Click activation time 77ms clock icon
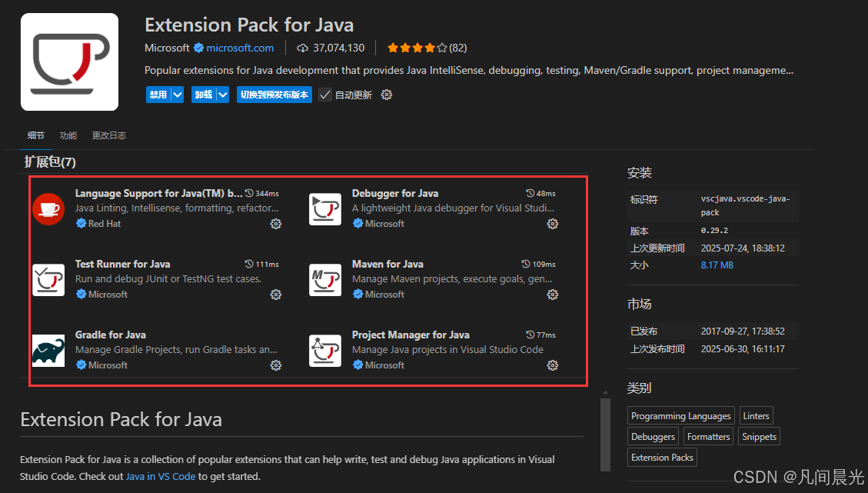Screen dimensions: 868x493 click(530, 335)
